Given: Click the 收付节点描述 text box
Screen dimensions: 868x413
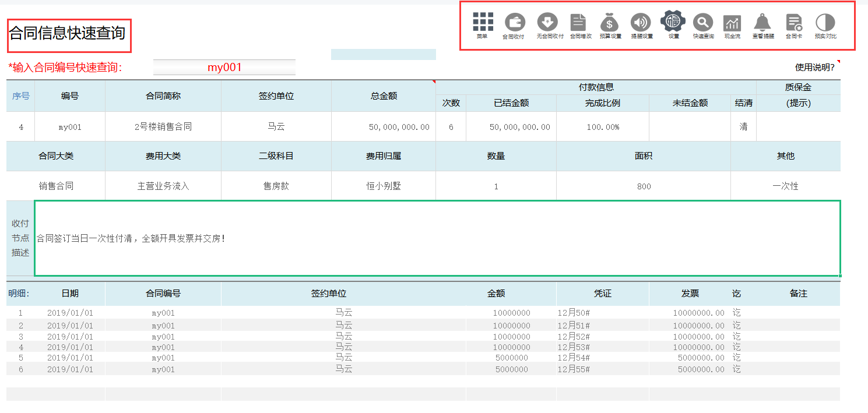Looking at the screenshot, I should (437, 238).
